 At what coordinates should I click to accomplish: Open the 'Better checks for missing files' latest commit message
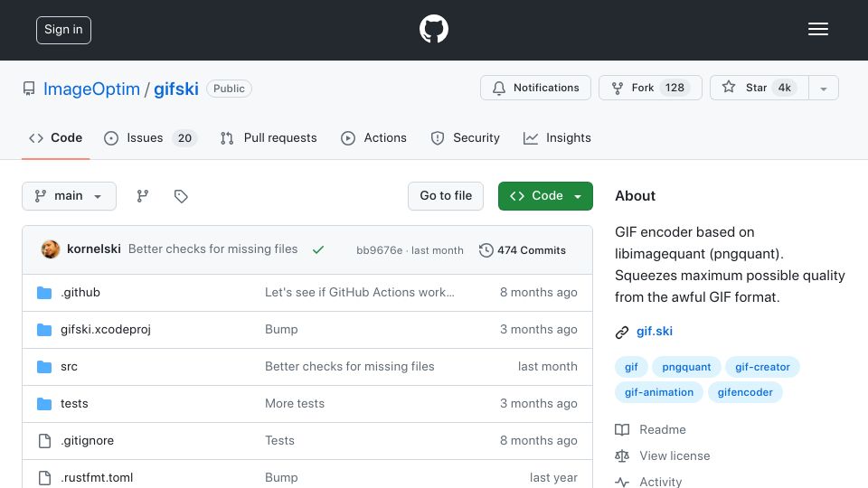(212, 249)
